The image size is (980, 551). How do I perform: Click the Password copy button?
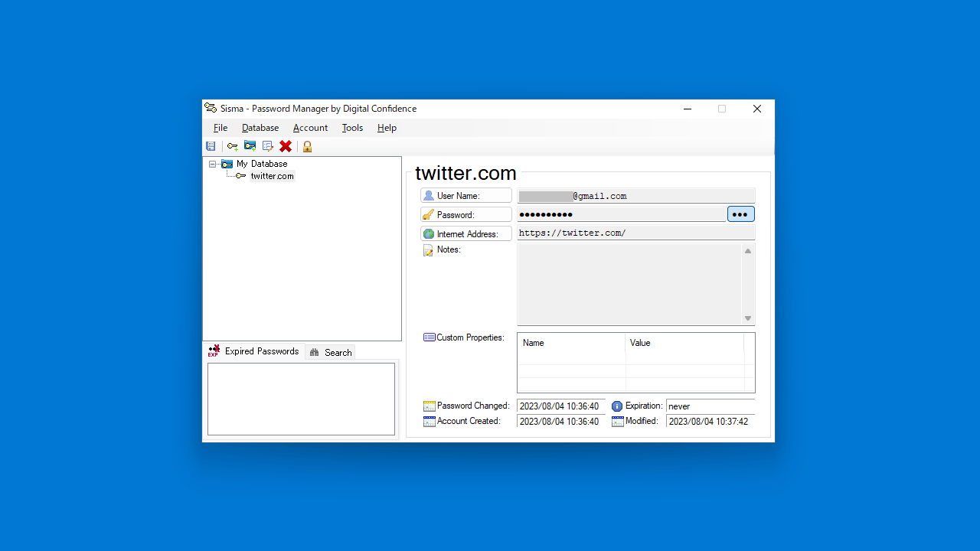466,215
